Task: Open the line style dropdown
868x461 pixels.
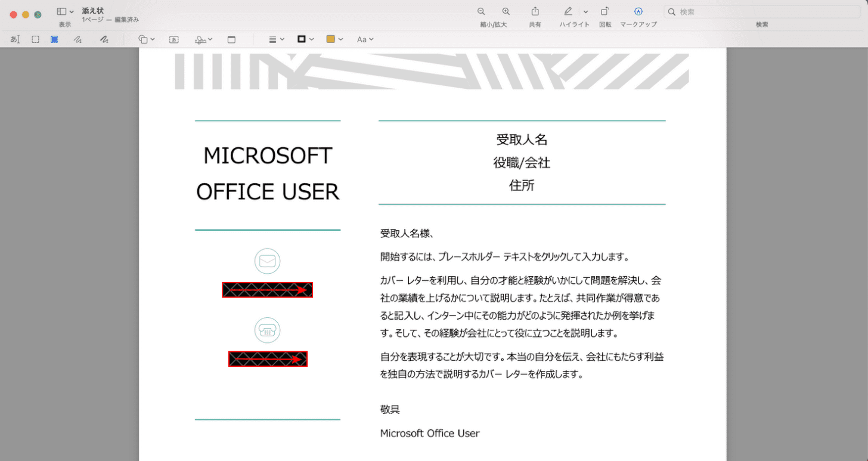Action: (277, 39)
